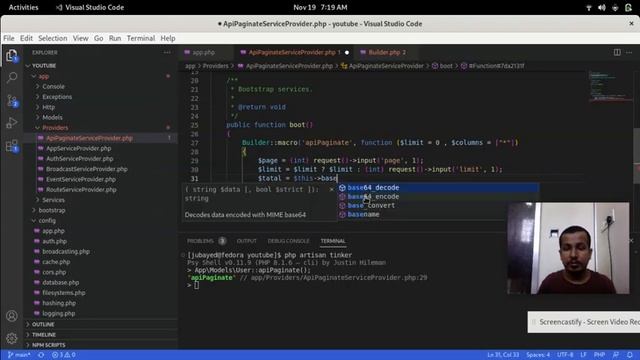Click the split editor icon
Image resolution: width=640 pixels, height=360 pixels.
point(617,52)
